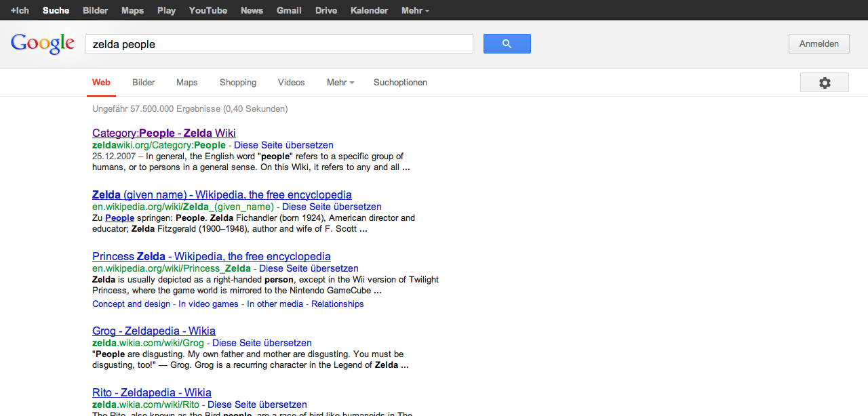
Task: Open the Maps results tab
Action: tap(186, 83)
